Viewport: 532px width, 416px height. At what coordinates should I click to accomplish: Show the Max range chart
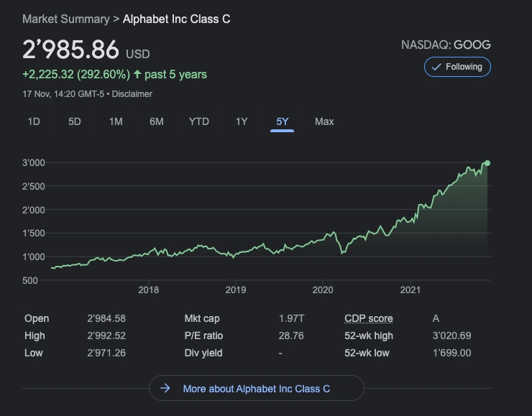[324, 121]
